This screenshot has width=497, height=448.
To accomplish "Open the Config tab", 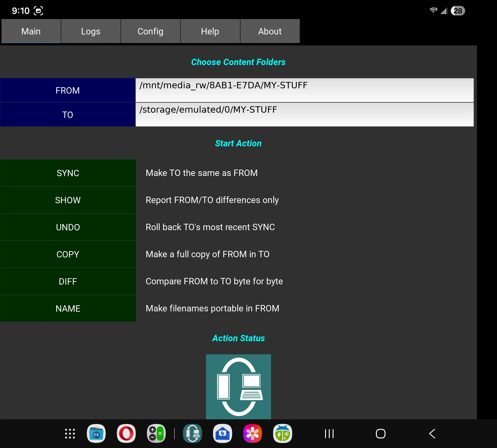I will [150, 31].
